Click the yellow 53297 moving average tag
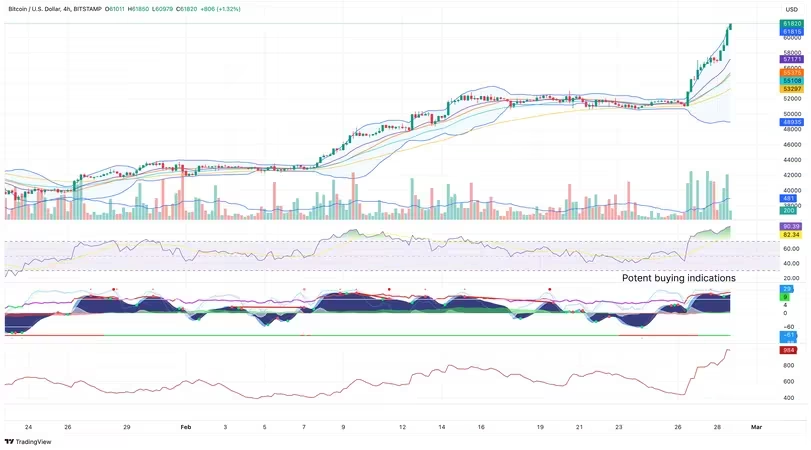This screenshot has height=450, width=811. (792, 89)
